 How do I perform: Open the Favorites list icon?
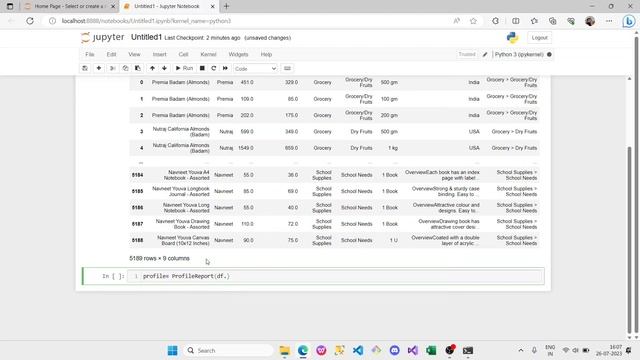534,21
